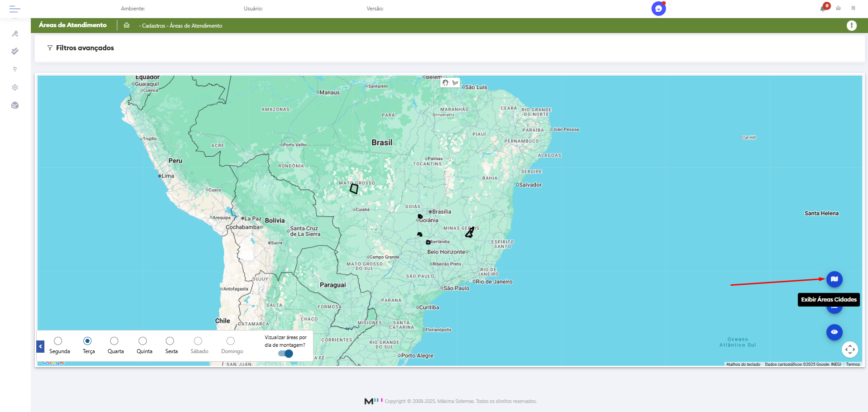Select the Quarta radio button
This screenshot has width=868, height=412.
(114, 341)
